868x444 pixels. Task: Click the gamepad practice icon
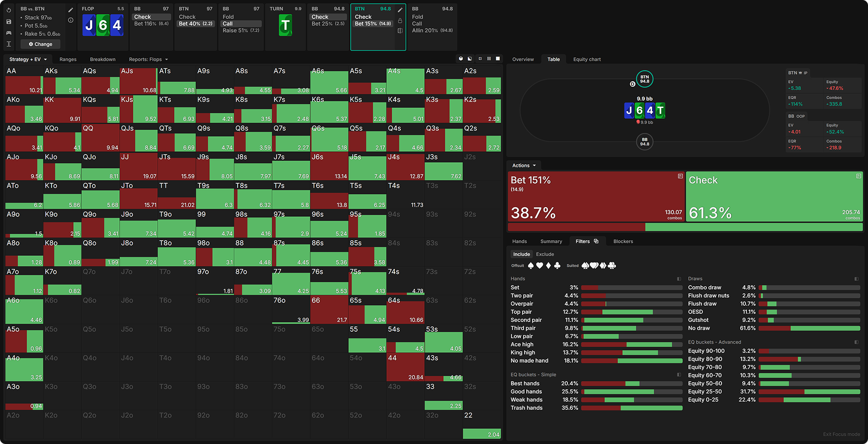(x=9, y=33)
